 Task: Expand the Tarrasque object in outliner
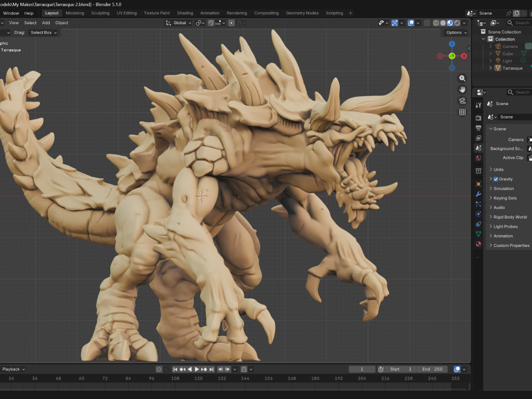[490, 68]
